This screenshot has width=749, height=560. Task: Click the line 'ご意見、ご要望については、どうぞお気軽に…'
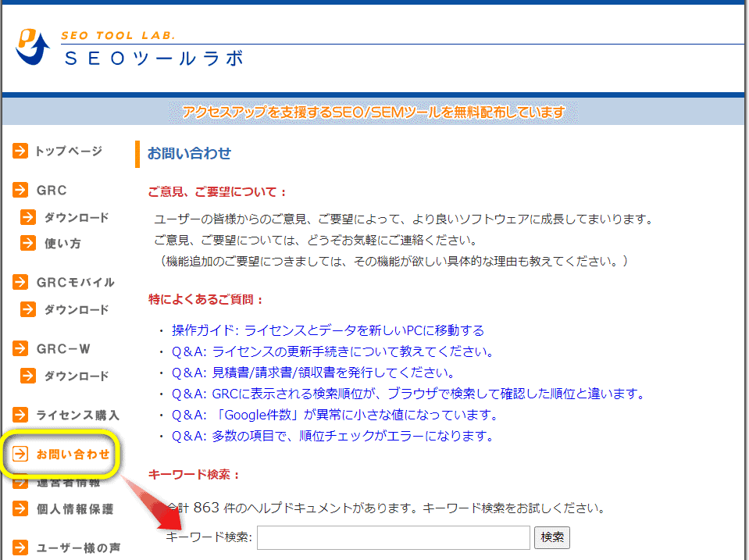316,240
